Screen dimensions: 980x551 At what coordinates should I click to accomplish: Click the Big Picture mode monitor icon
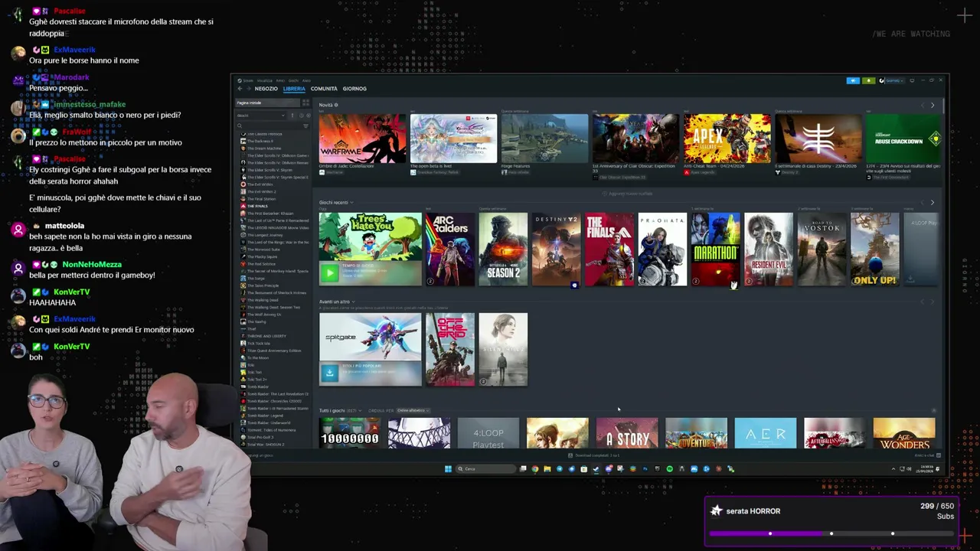[x=912, y=80]
